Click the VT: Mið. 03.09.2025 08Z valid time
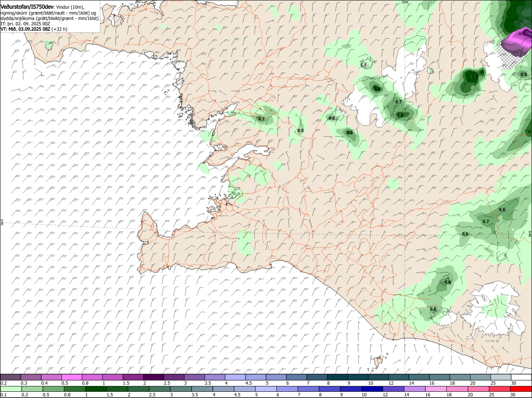The width and height of the screenshot is (532, 398). pos(25,29)
